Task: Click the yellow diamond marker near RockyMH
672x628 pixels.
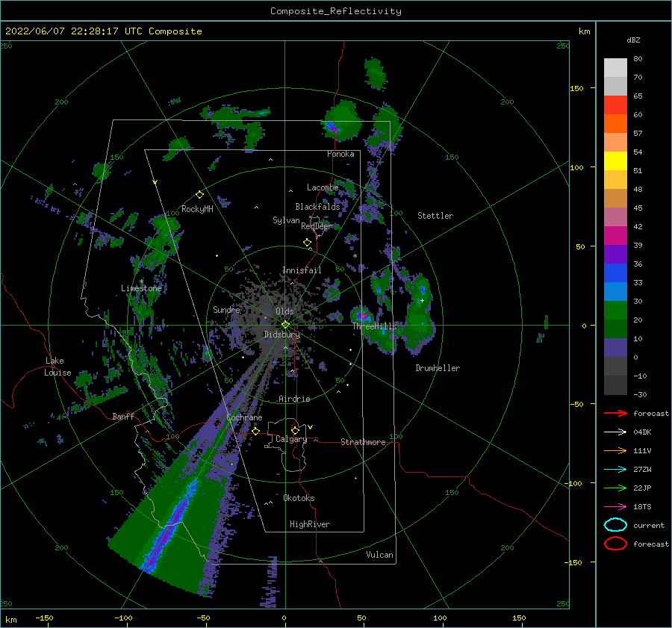Action: click(199, 195)
